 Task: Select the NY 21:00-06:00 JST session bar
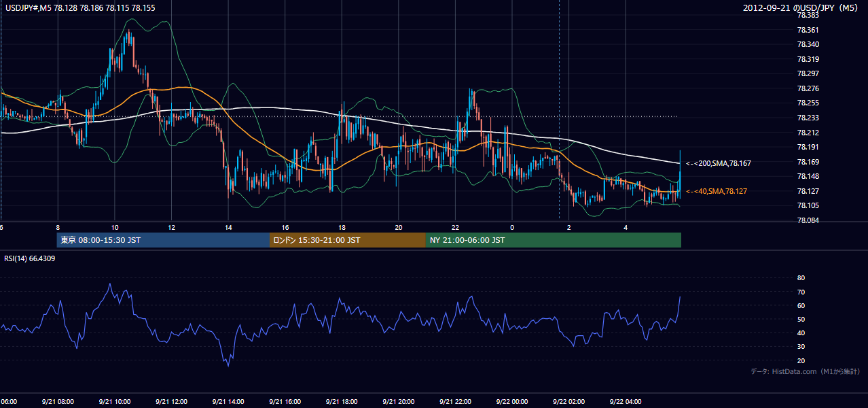coord(554,240)
